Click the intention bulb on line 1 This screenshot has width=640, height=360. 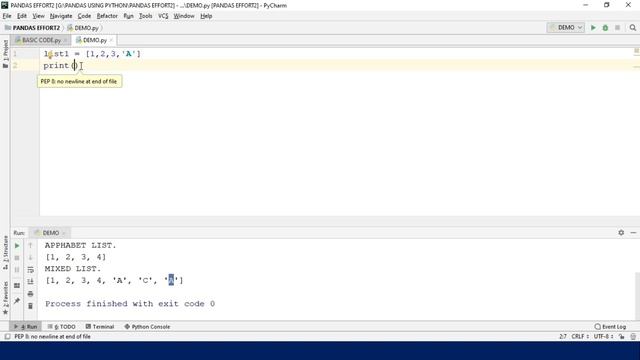point(50,54)
